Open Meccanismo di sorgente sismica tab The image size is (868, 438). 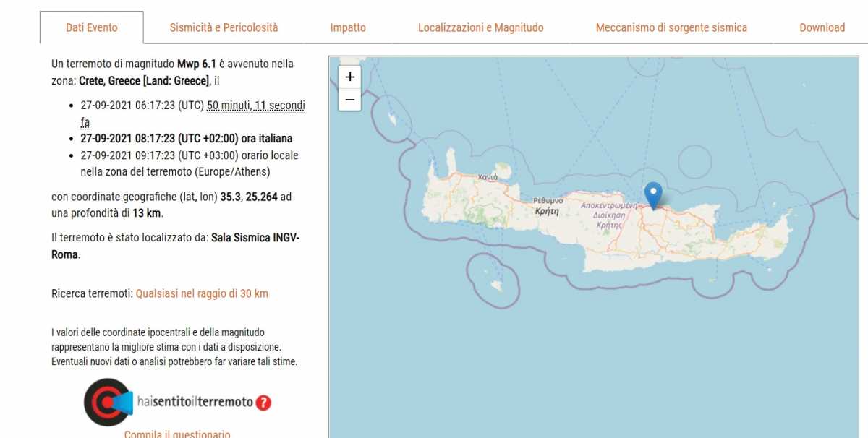pyautogui.click(x=671, y=27)
